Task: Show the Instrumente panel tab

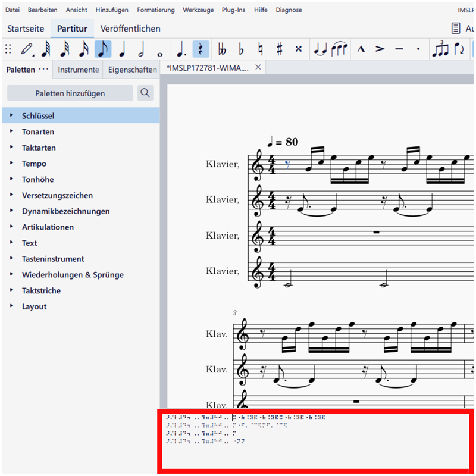Action: click(x=79, y=70)
